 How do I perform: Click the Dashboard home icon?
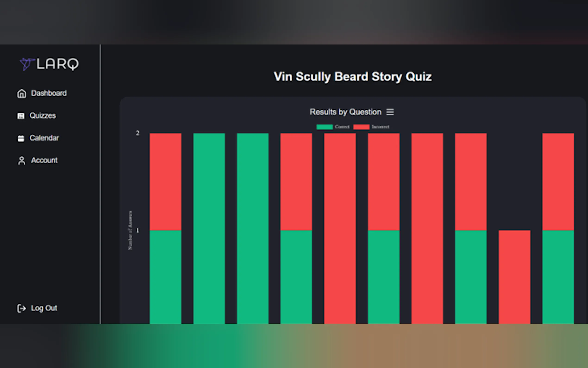21,93
